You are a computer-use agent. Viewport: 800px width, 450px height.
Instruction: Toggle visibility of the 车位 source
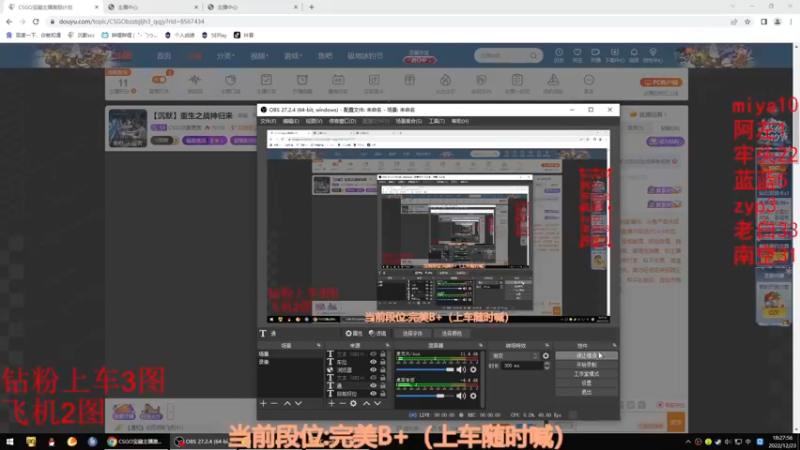pyautogui.click(x=373, y=362)
